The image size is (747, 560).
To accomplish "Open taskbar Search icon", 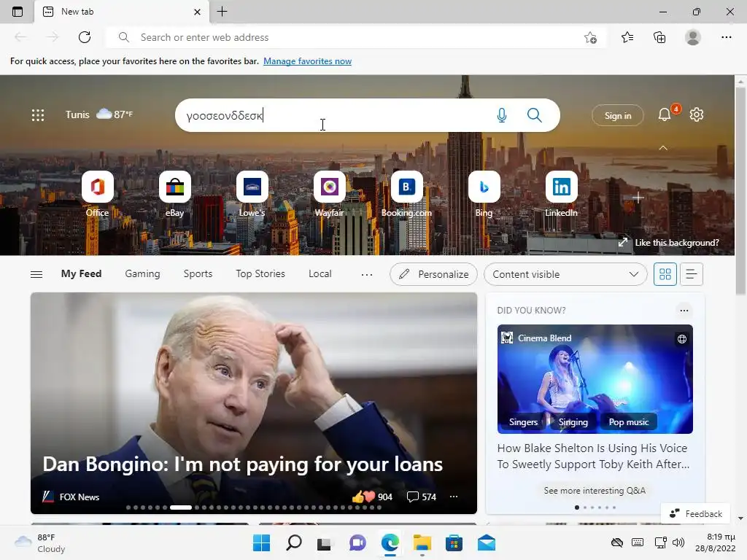I will click(294, 542).
